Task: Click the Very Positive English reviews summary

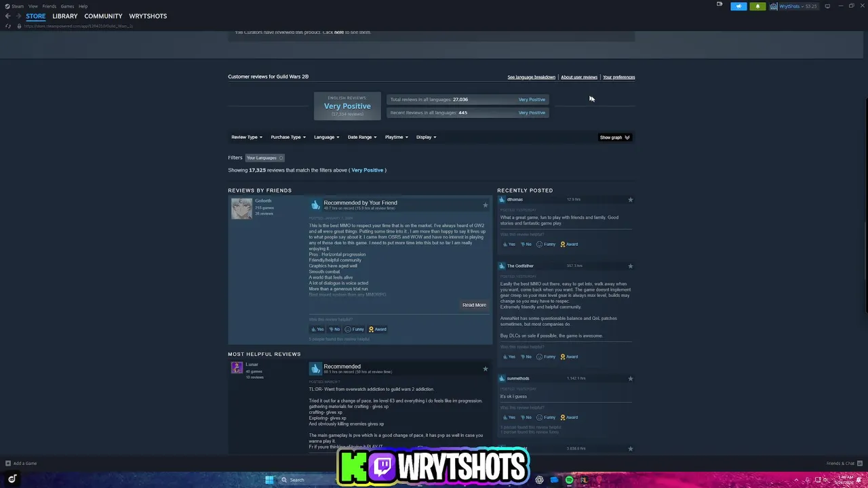Action: [347, 106]
